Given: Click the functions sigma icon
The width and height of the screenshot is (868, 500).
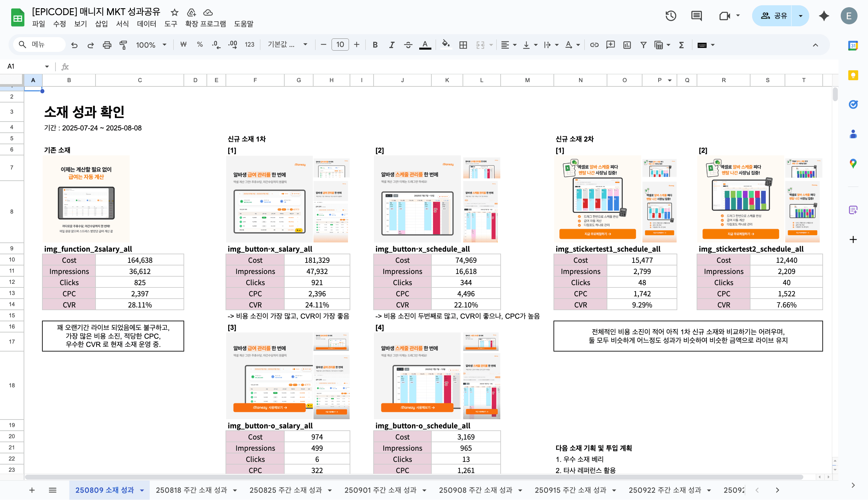Looking at the screenshot, I should pyautogui.click(x=681, y=45).
